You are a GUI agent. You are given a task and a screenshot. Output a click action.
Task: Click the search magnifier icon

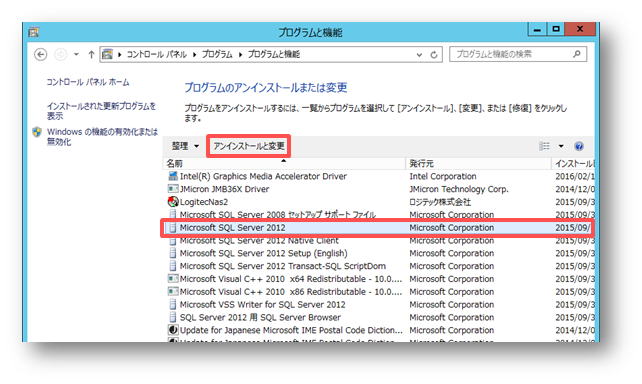(x=577, y=54)
